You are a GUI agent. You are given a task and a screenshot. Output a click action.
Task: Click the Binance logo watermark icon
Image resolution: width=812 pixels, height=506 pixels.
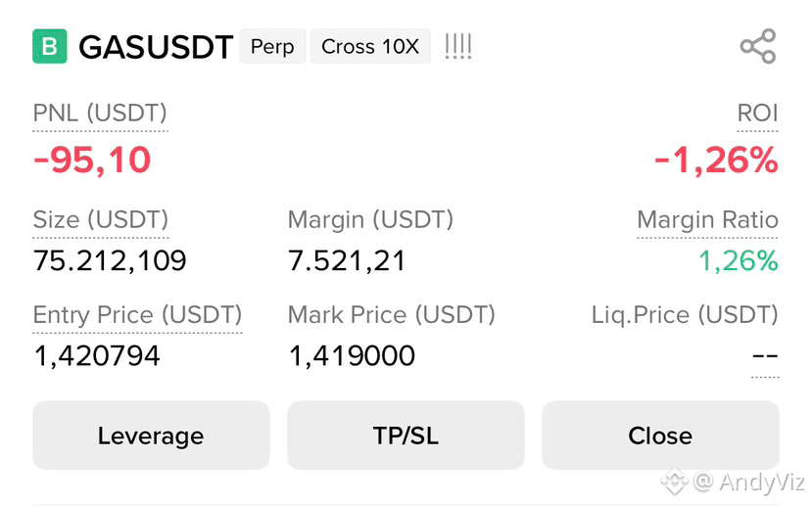pos(675,482)
